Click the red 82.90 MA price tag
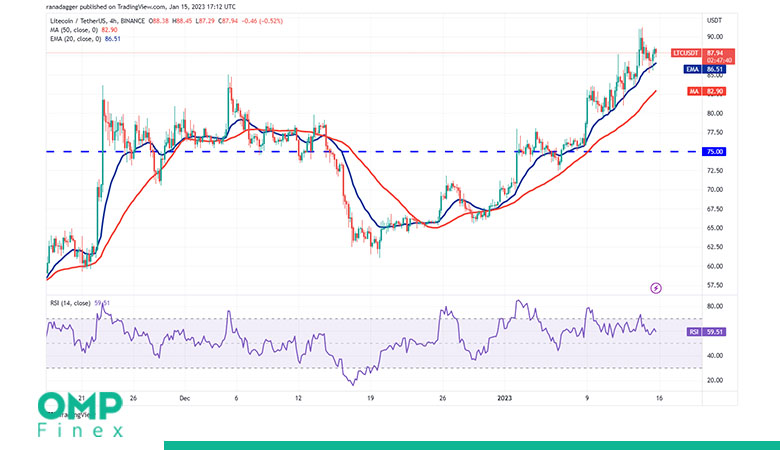Image resolution: width=780 pixels, height=450 pixels. pyautogui.click(x=714, y=91)
